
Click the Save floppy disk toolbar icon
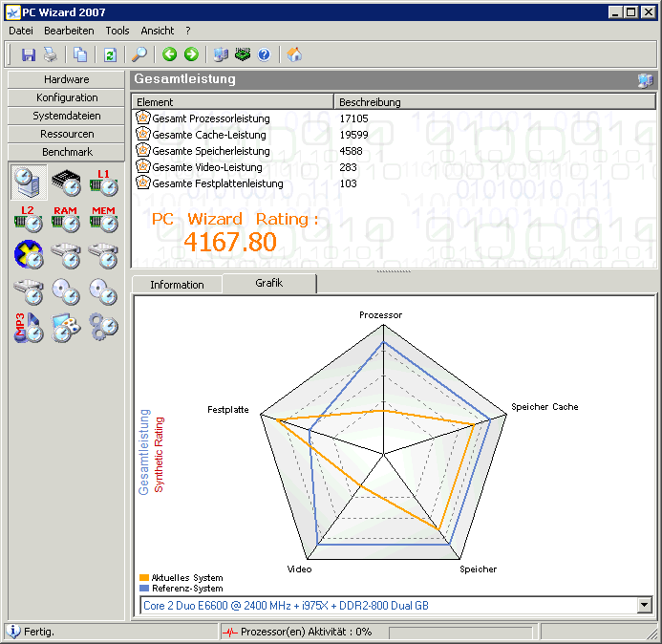point(29,54)
